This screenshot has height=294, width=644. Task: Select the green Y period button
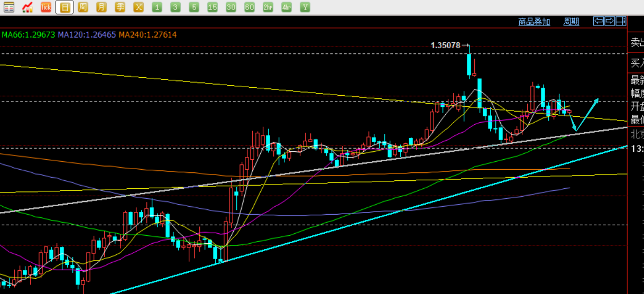click(305, 7)
